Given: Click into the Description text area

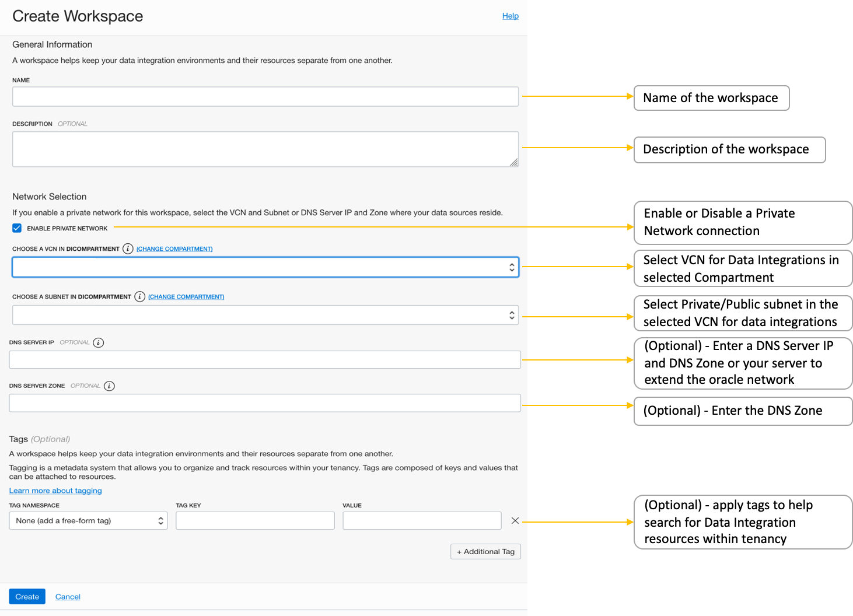Looking at the screenshot, I should (265, 149).
